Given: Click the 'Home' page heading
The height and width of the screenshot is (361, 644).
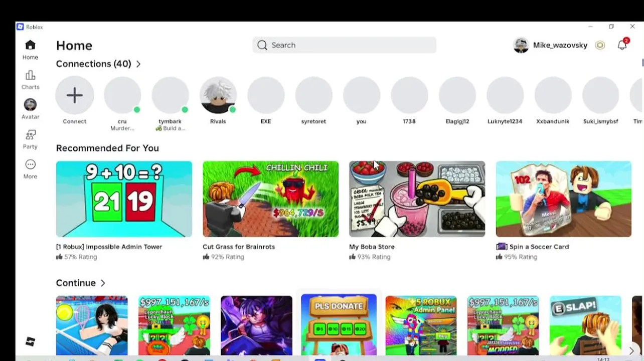Looking at the screenshot, I should click(74, 46).
